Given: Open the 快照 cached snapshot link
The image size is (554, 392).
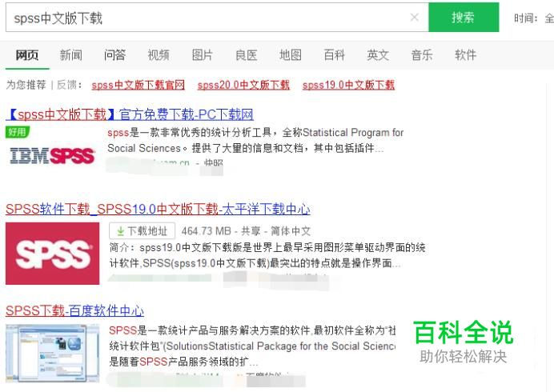Looking at the screenshot, I should [214, 163].
